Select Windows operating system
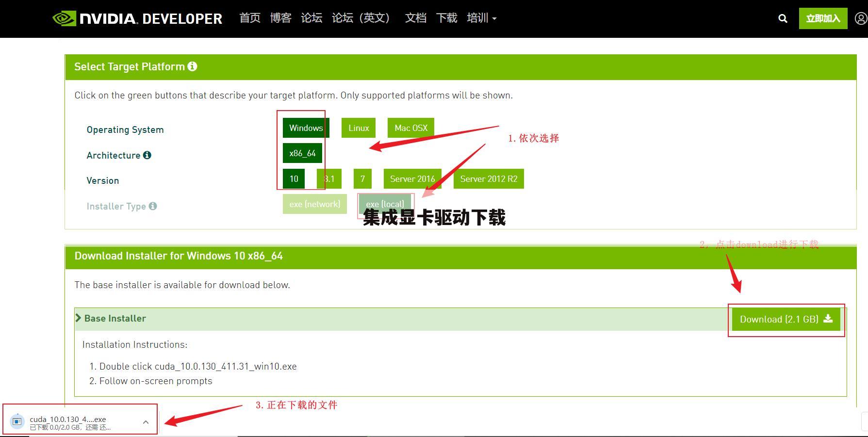Image resolution: width=868 pixels, height=437 pixels. tap(306, 128)
